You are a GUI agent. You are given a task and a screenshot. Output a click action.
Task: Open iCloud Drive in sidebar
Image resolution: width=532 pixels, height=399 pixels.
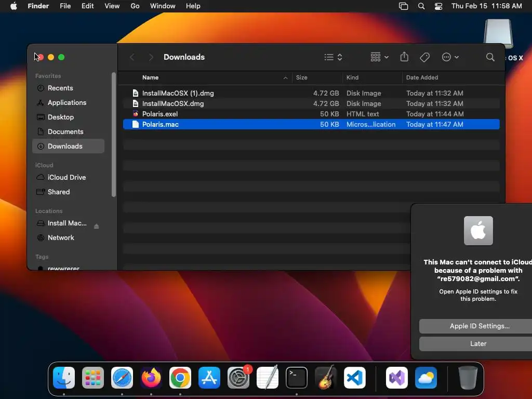[68, 178]
